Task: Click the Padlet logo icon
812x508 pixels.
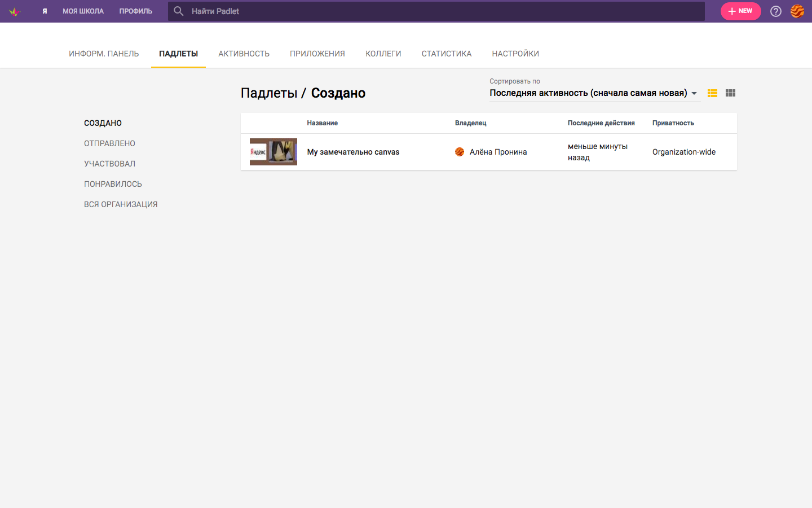Action: [14, 11]
